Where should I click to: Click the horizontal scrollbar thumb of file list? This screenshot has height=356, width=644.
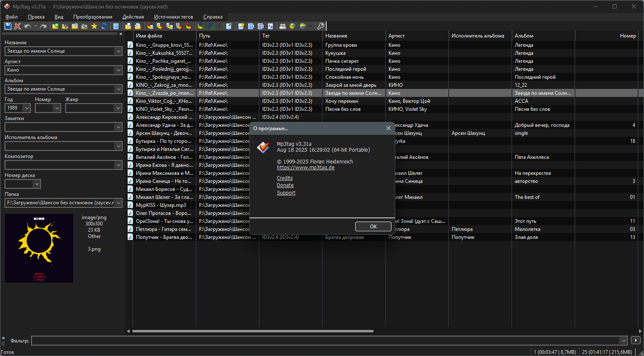pos(253,331)
